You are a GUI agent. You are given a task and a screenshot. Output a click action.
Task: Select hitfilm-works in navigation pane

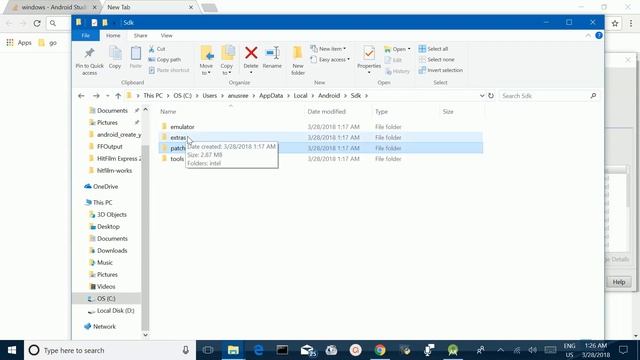tap(114, 171)
